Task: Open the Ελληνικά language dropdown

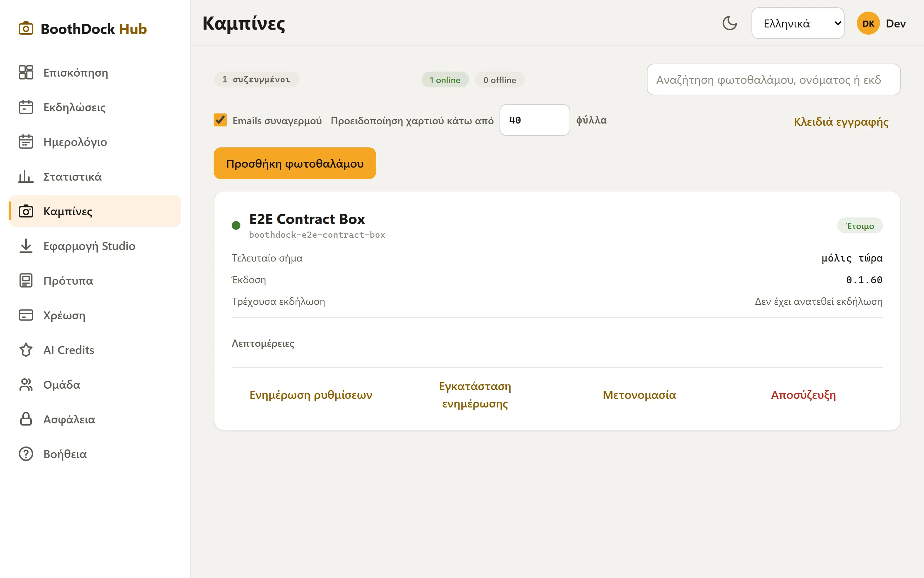Action: tap(798, 23)
